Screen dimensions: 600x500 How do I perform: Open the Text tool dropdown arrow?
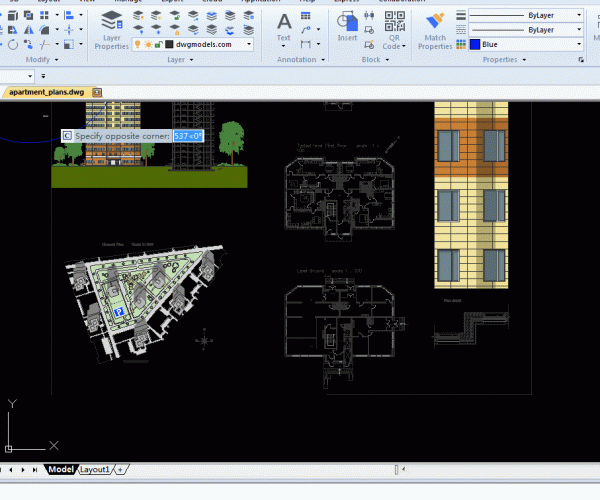pos(284,46)
